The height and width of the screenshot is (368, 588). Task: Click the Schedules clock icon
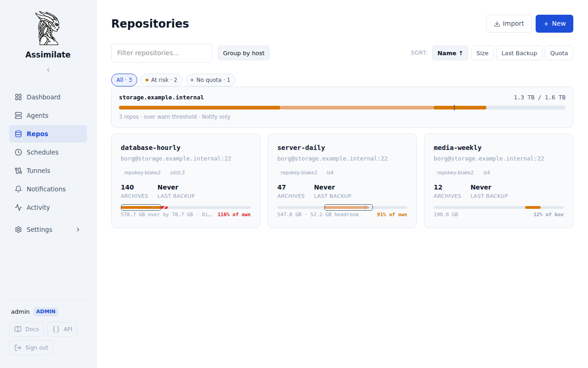click(18, 152)
